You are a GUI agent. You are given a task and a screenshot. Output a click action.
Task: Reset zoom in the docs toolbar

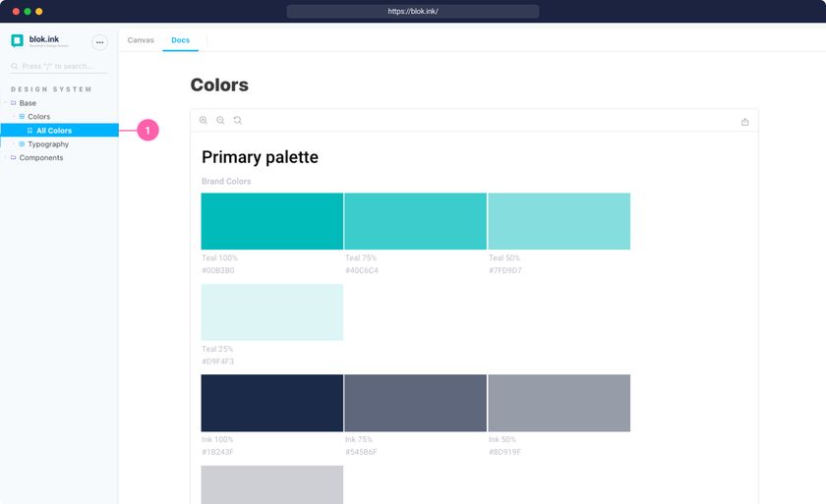pyautogui.click(x=237, y=121)
